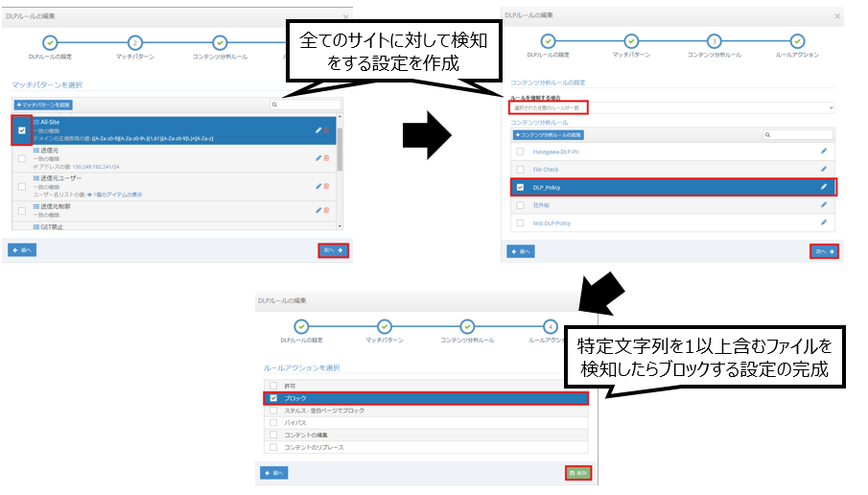Uncheck the All-Site match pattern checkbox
The width and height of the screenshot is (868, 495).
(x=22, y=130)
